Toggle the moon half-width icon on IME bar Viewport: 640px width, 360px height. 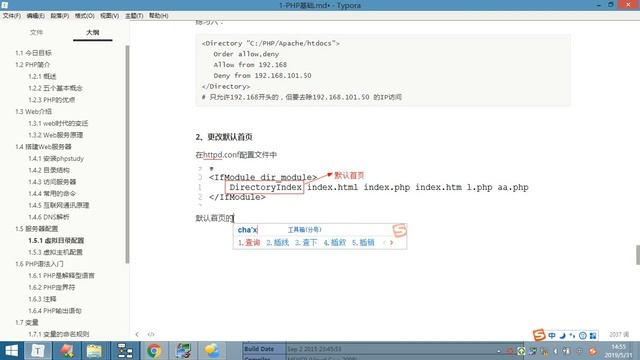[562, 336]
